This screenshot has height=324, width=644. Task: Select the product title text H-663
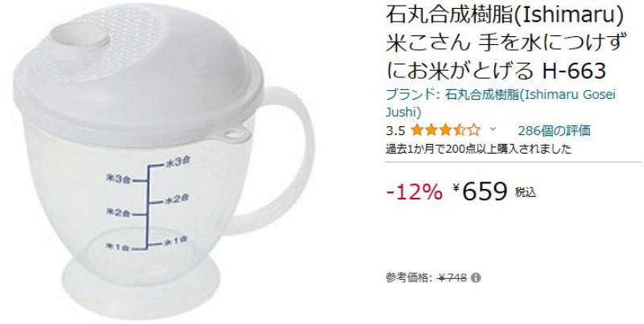(x=574, y=71)
